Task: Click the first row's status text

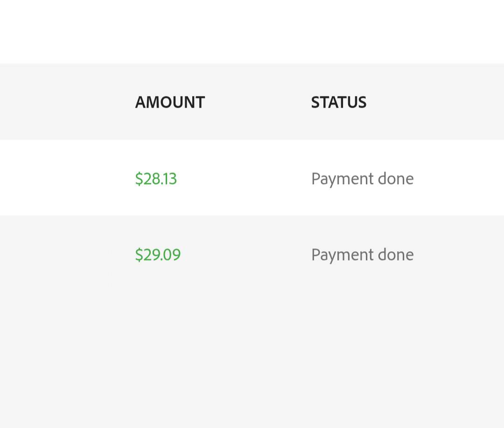Action: click(x=362, y=179)
